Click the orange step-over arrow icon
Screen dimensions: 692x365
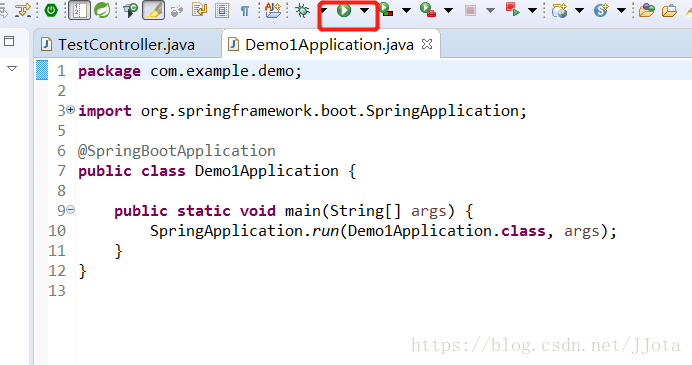click(23, 10)
